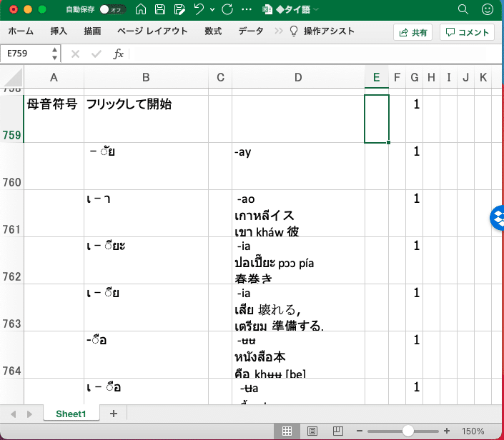Click the Redo circular arrow icon

(227, 9)
